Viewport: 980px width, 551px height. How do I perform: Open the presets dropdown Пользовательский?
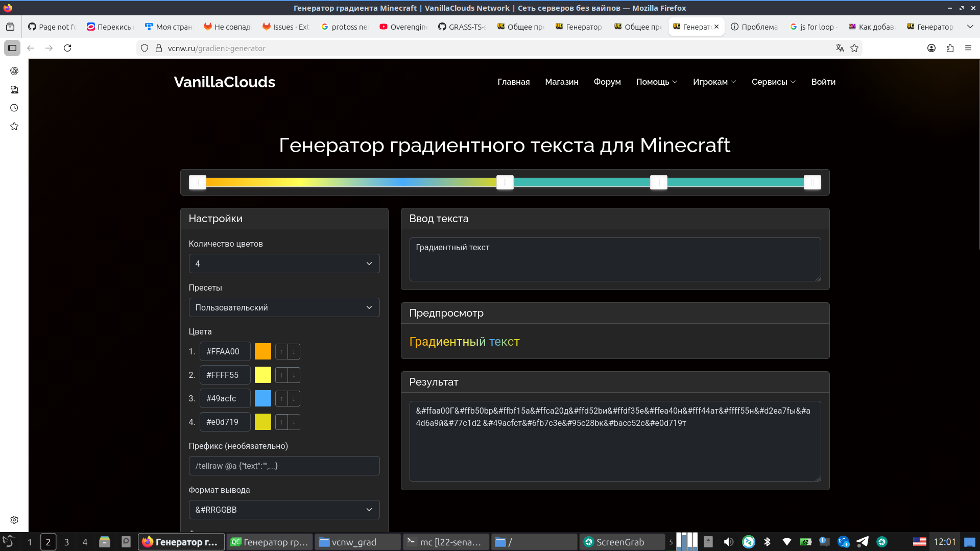(x=284, y=307)
